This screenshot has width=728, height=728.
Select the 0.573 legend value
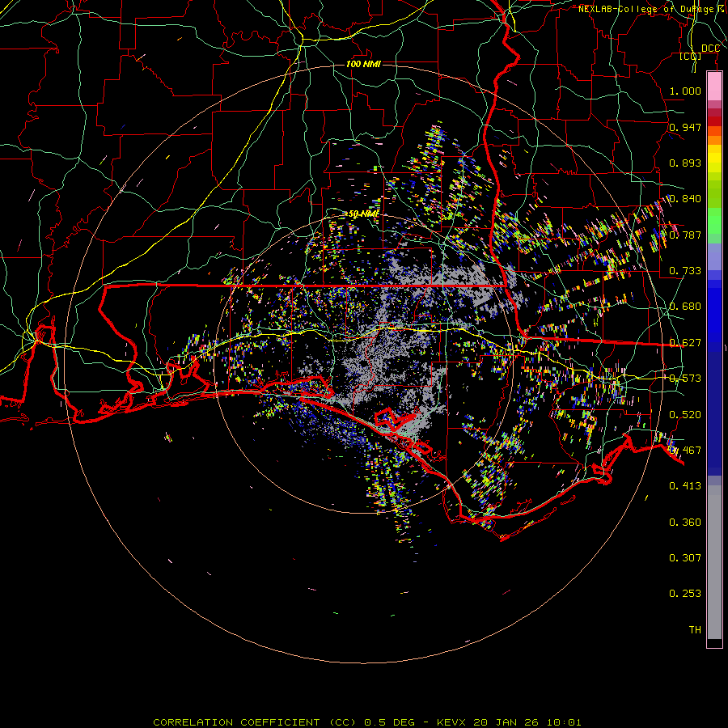(x=685, y=379)
